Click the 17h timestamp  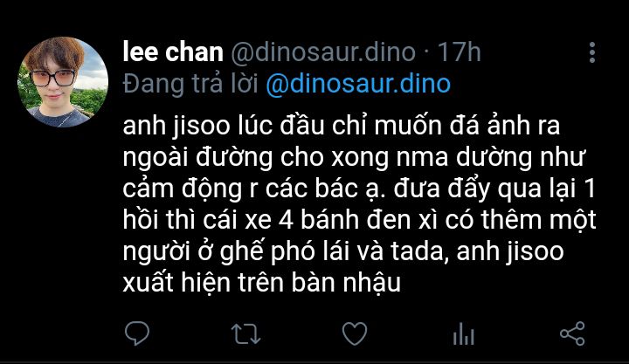pyautogui.click(x=459, y=52)
